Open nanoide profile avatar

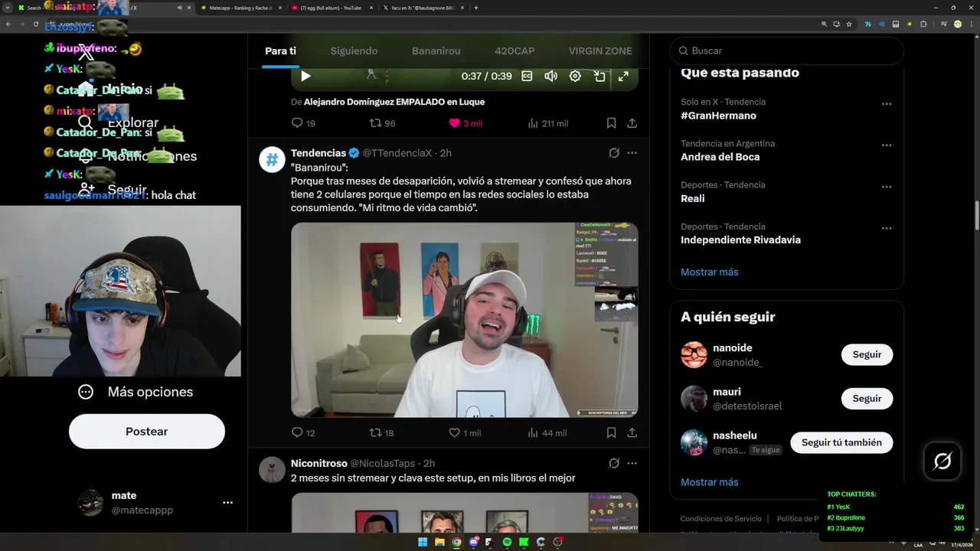point(694,354)
